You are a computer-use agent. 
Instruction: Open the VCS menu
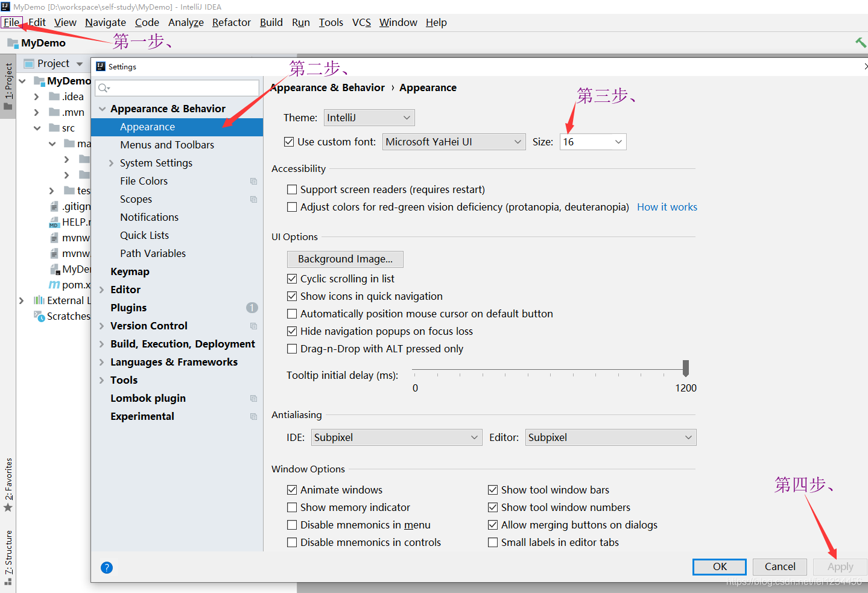pyautogui.click(x=361, y=22)
